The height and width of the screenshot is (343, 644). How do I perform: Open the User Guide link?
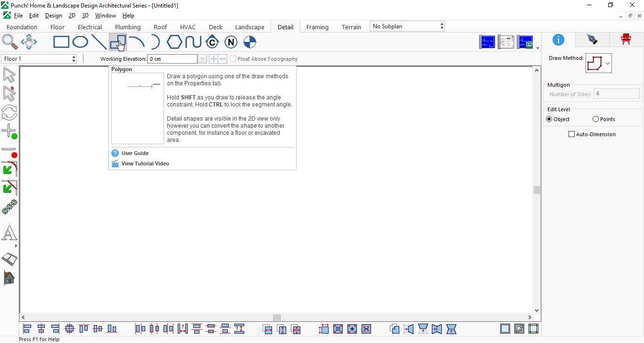coord(135,153)
